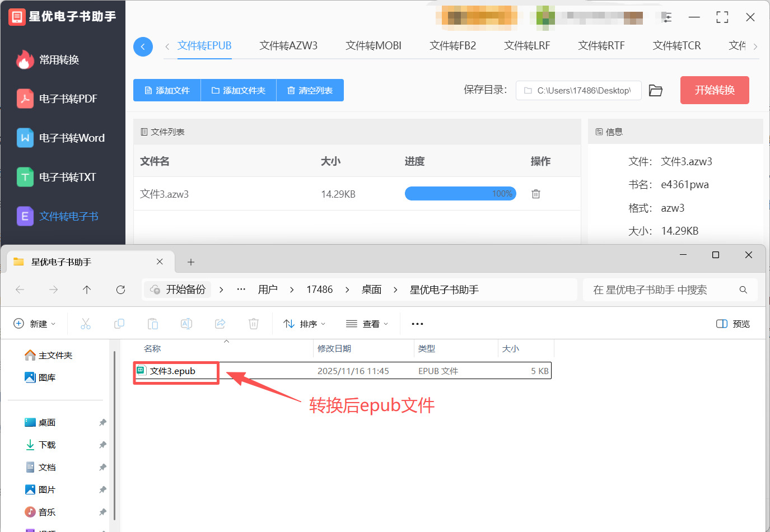Click 开始备份 in the address bar

[178, 290]
